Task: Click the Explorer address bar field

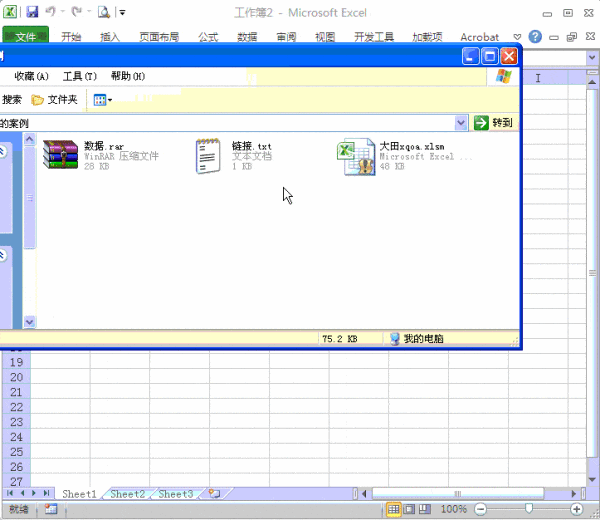Action: [x=227, y=123]
